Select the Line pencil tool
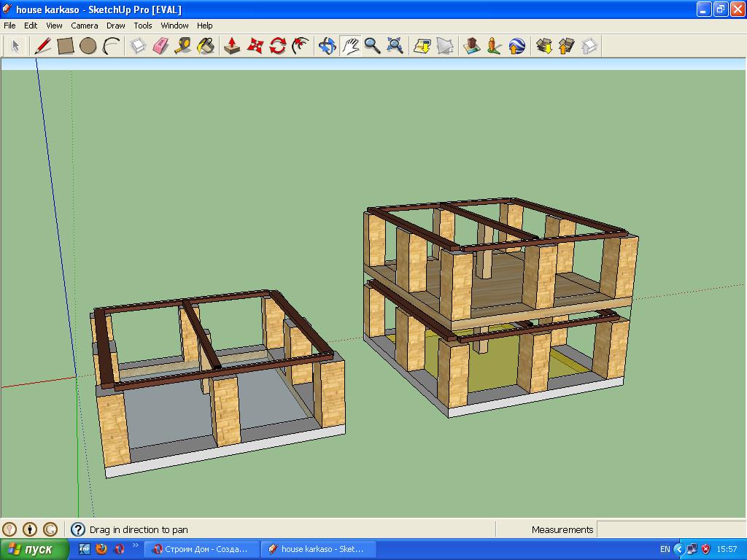Image resolution: width=747 pixels, height=560 pixels. click(43, 46)
